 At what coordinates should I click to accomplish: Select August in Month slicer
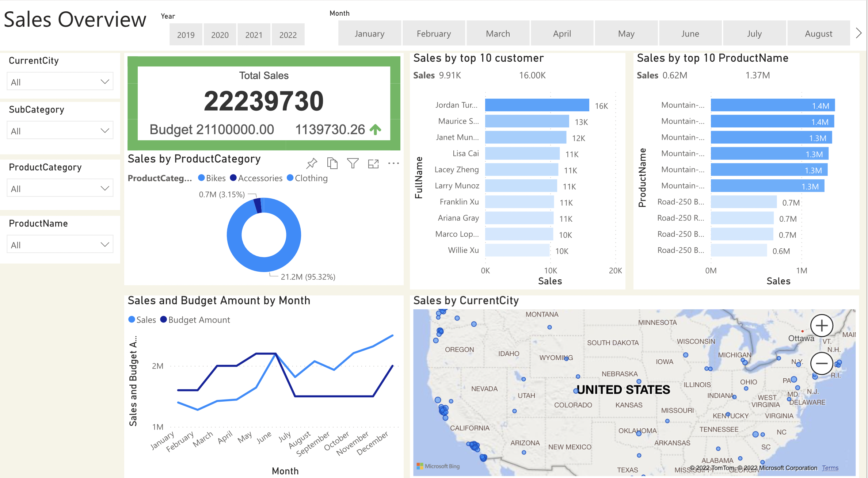pos(819,33)
